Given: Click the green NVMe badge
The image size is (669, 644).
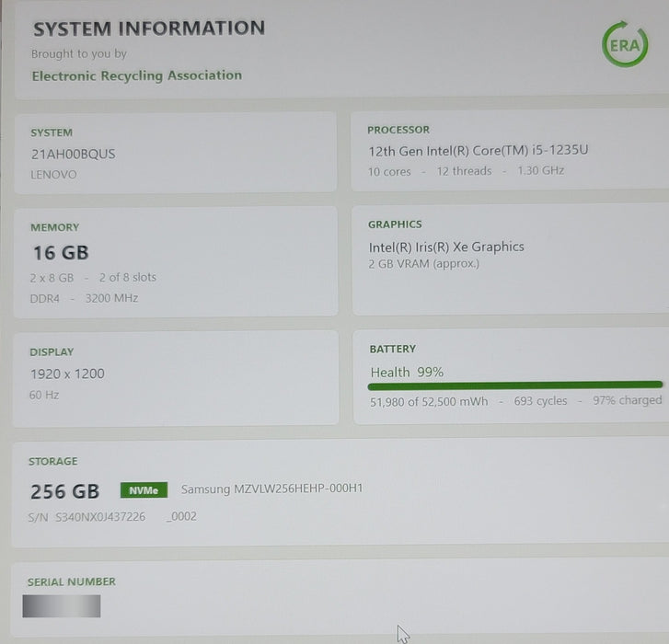Looking at the screenshot, I should (x=144, y=490).
